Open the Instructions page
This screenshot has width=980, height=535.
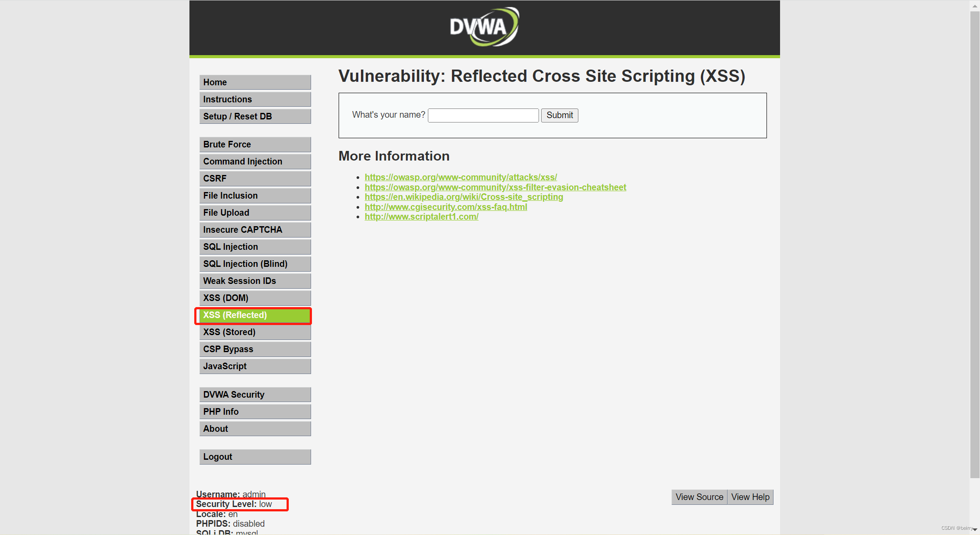tap(255, 99)
